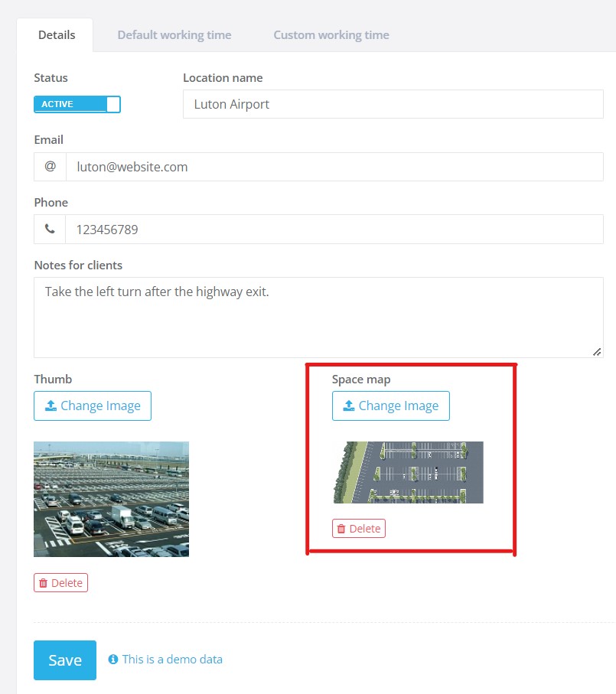Click the Thumb label
616x694 pixels.
(53, 380)
